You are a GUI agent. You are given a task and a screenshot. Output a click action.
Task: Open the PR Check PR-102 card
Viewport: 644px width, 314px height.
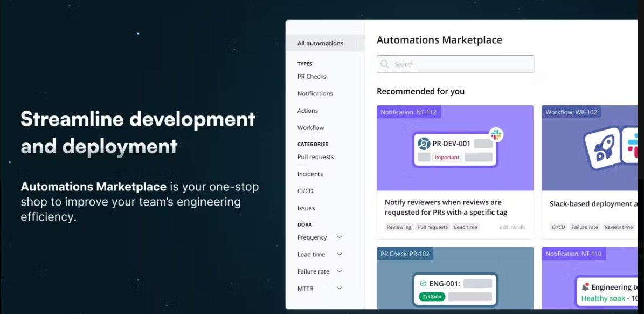point(455,278)
